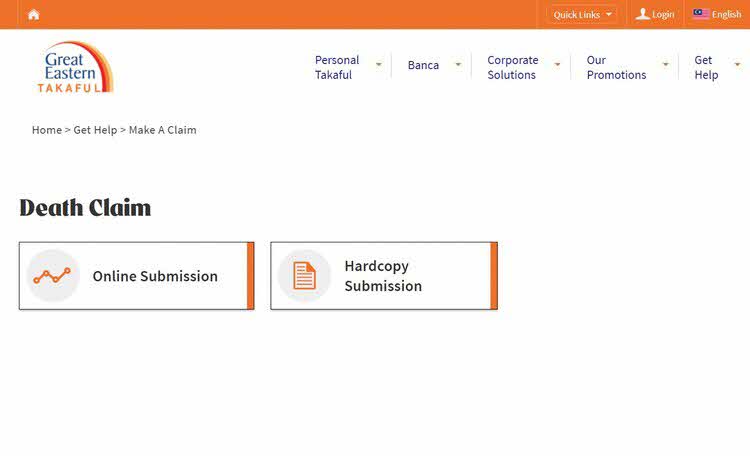Expand the Our Promotions menu arrow

click(x=665, y=65)
